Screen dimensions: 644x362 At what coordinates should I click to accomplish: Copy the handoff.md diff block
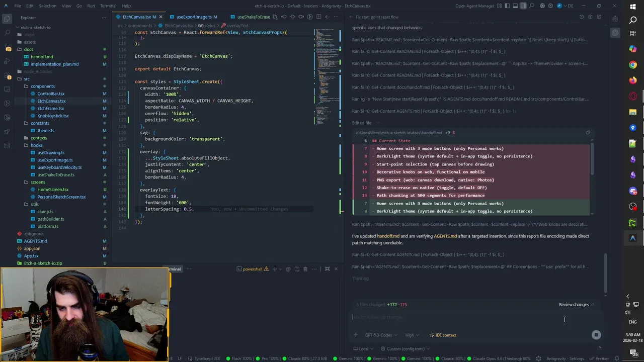pos(588,133)
